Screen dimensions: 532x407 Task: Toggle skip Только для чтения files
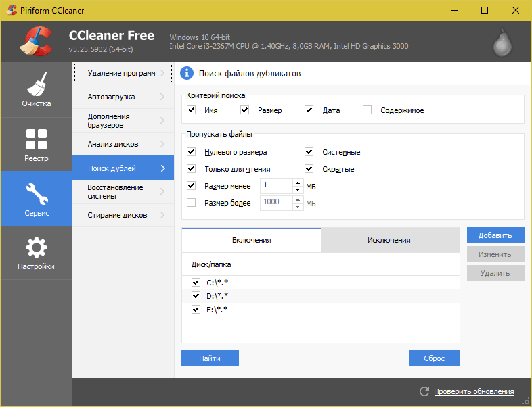click(x=192, y=168)
